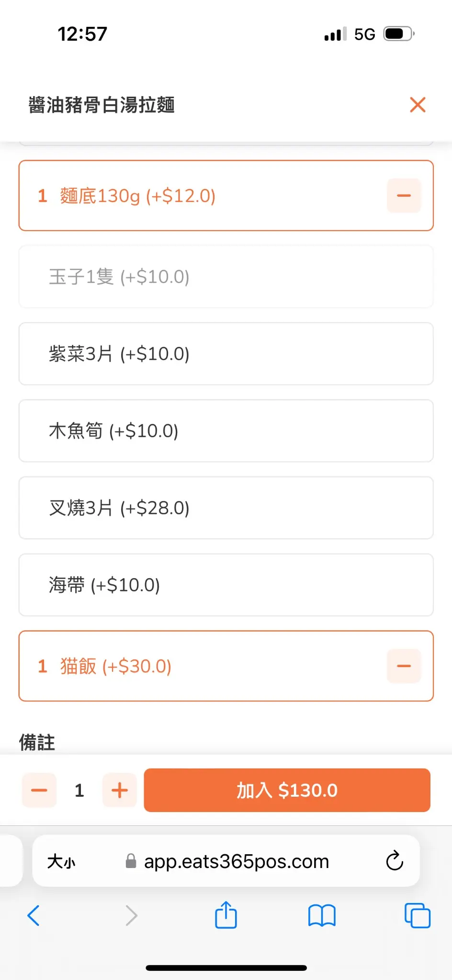Remove the 貓飯 add-on with minus
Viewport: 452px width, 980px height.
(x=404, y=666)
